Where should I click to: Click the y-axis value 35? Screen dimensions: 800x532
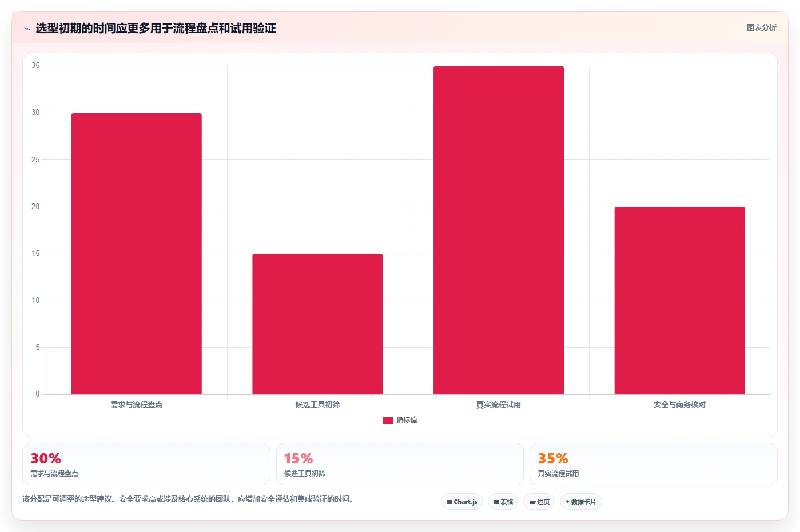[35, 66]
